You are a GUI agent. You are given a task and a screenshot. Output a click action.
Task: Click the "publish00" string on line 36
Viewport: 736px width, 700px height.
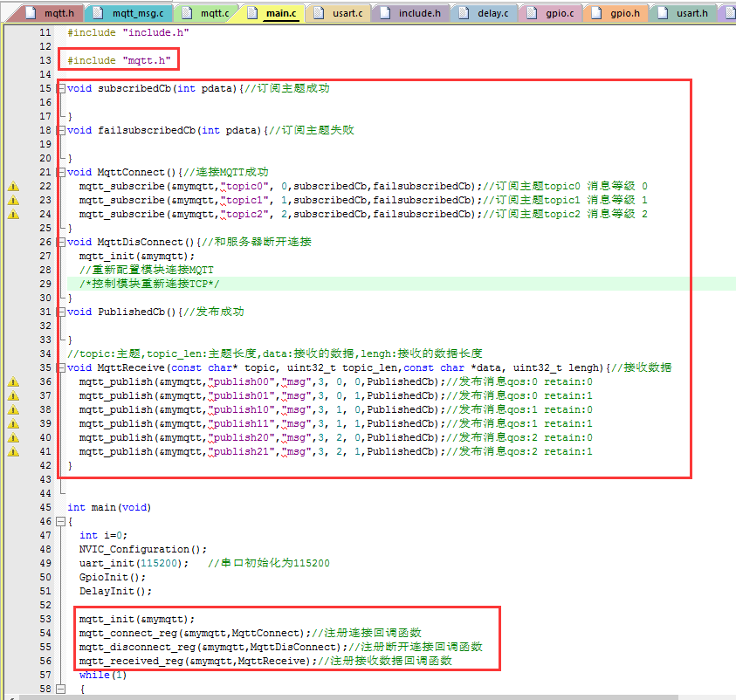point(241,382)
